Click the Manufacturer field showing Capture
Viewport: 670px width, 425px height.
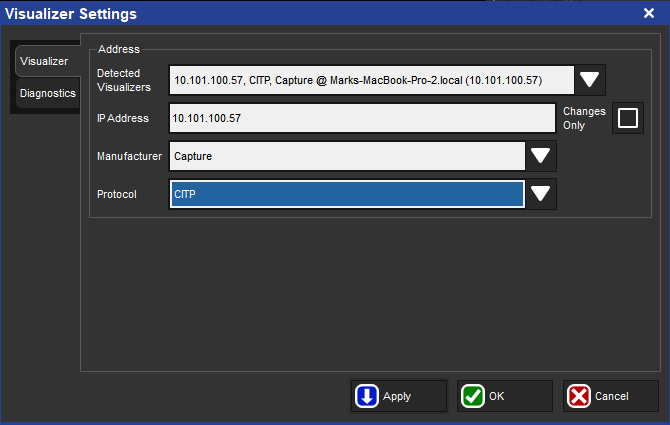pos(347,156)
